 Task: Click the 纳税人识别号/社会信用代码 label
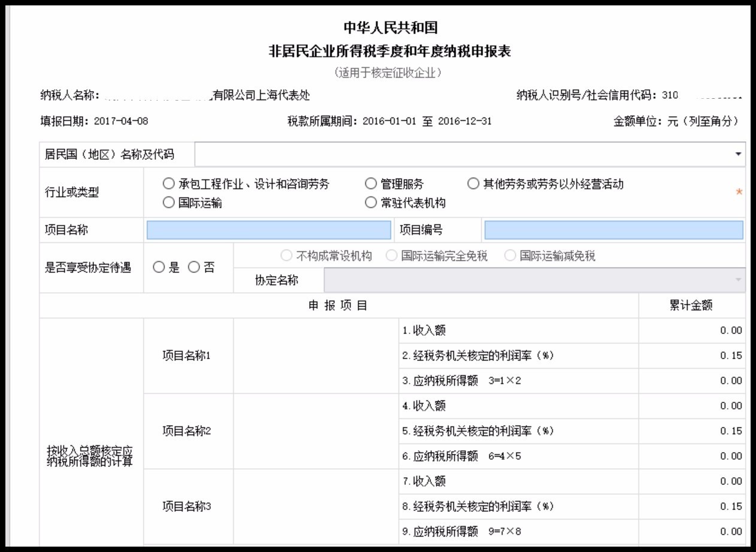586,95
